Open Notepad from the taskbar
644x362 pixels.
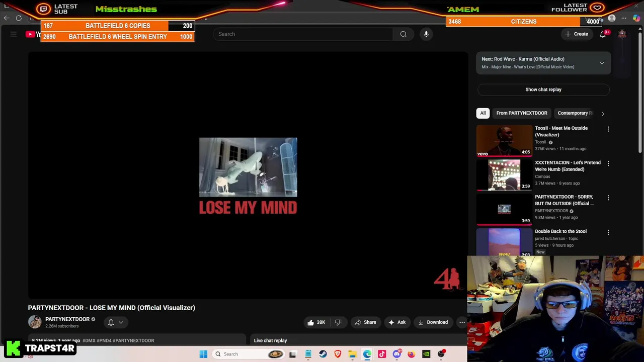[x=308, y=354]
